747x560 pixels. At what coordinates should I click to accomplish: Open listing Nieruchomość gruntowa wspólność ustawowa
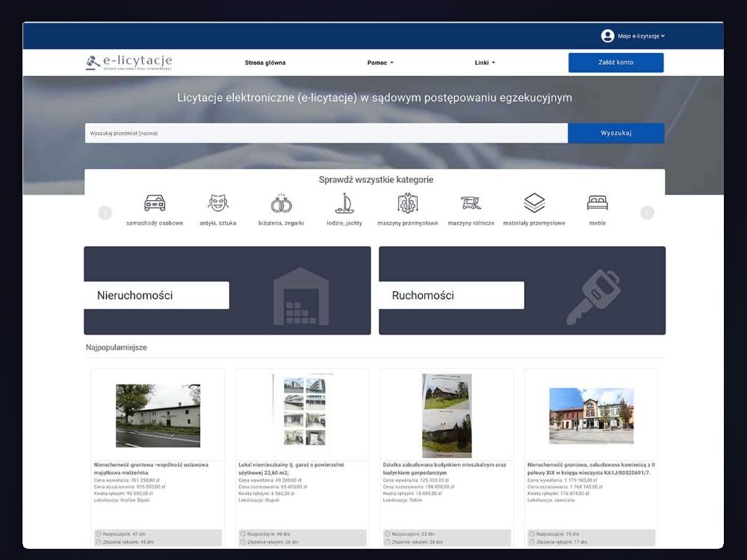(151, 469)
